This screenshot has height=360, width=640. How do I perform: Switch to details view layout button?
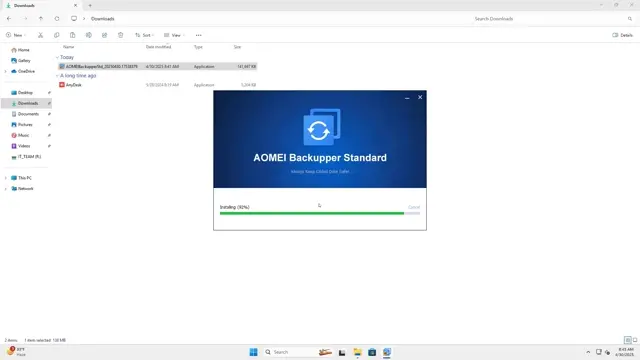point(628,340)
